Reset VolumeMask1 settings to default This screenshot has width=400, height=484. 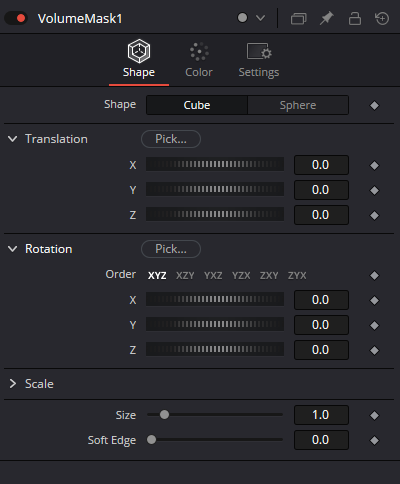coord(382,18)
